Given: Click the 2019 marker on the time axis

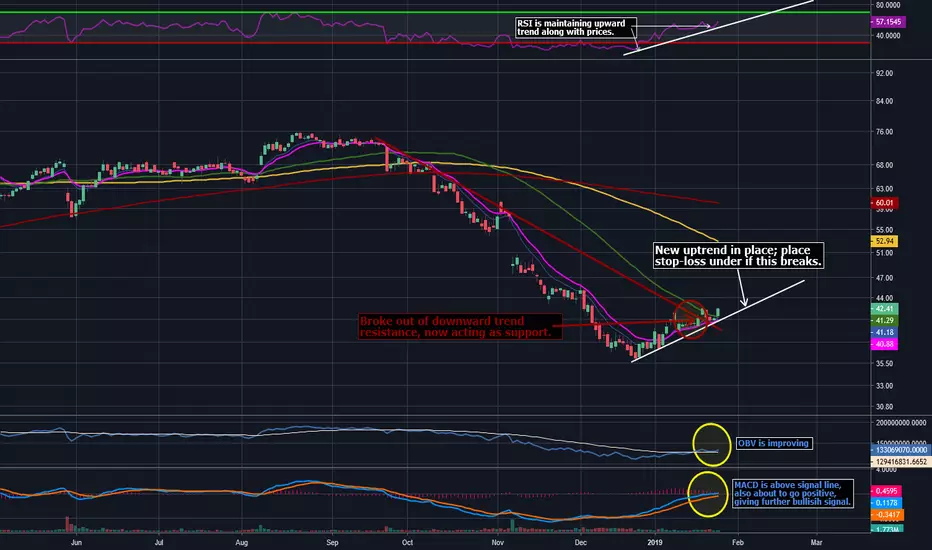Looking at the screenshot, I should (x=654, y=542).
